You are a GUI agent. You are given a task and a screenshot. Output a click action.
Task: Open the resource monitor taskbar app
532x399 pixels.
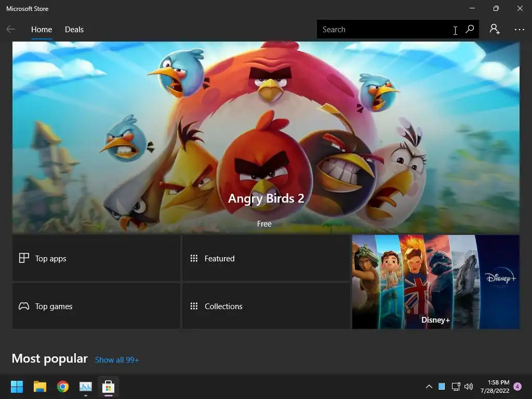click(86, 387)
